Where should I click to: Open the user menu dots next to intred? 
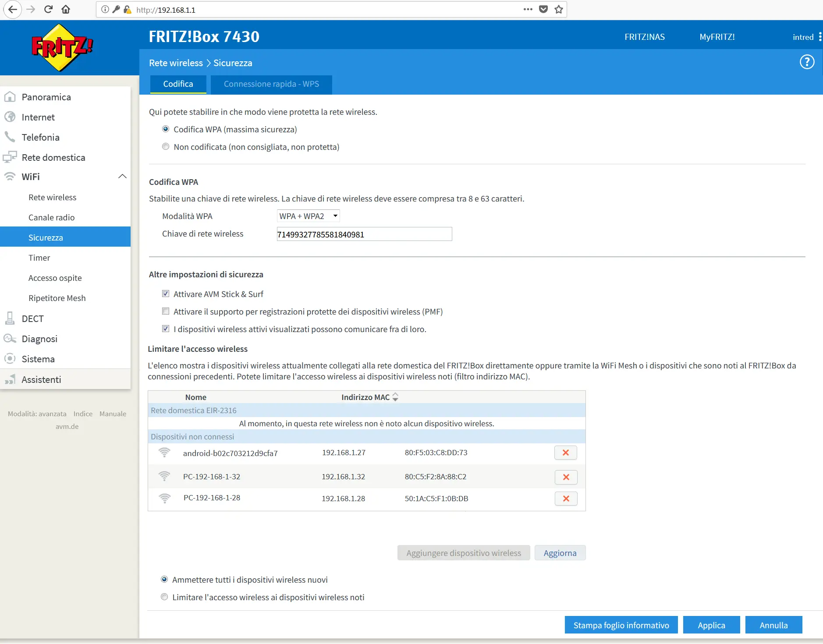[820, 37]
